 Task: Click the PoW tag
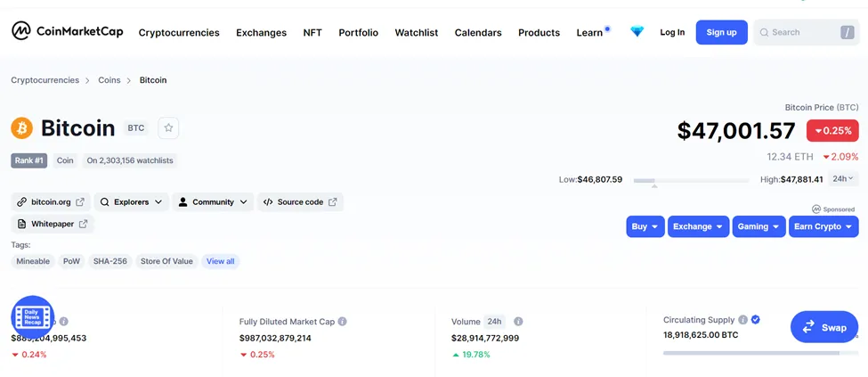click(x=71, y=261)
